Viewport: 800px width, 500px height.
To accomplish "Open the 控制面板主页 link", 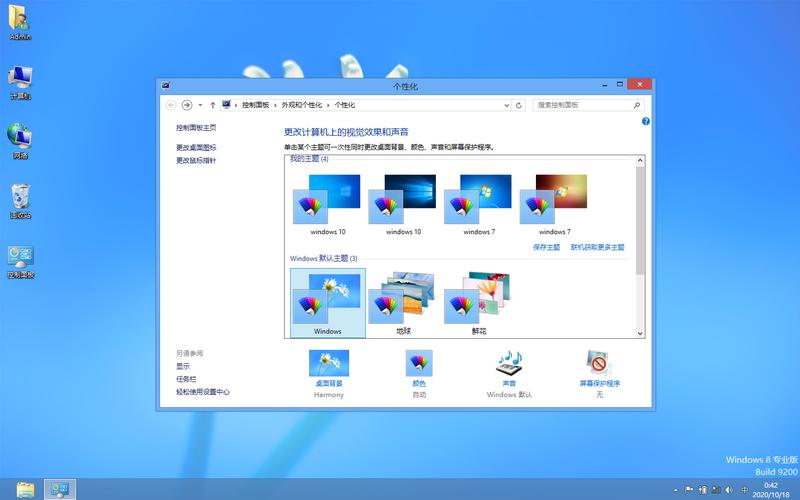I will [196, 128].
